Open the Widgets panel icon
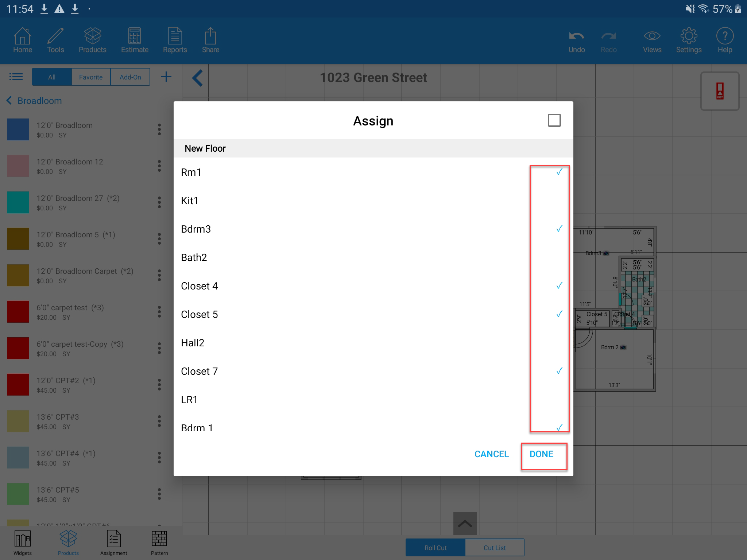 (x=23, y=542)
